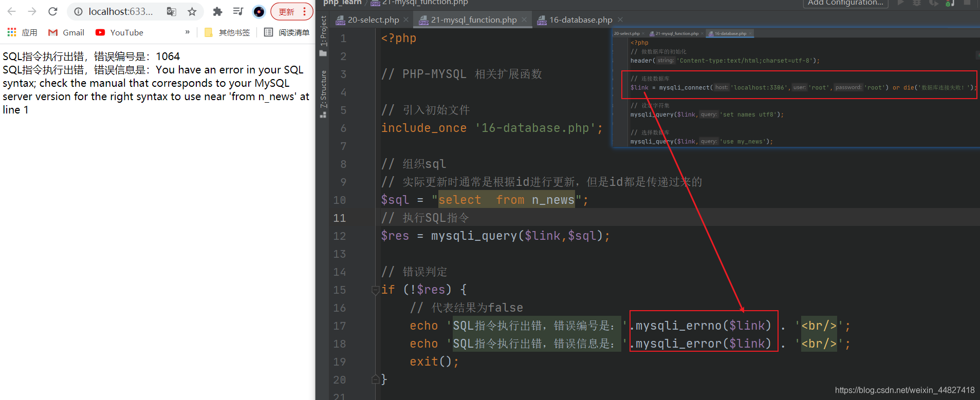This screenshot has width=980, height=400.
Task: Open the YouTube bookmark
Action: click(119, 32)
